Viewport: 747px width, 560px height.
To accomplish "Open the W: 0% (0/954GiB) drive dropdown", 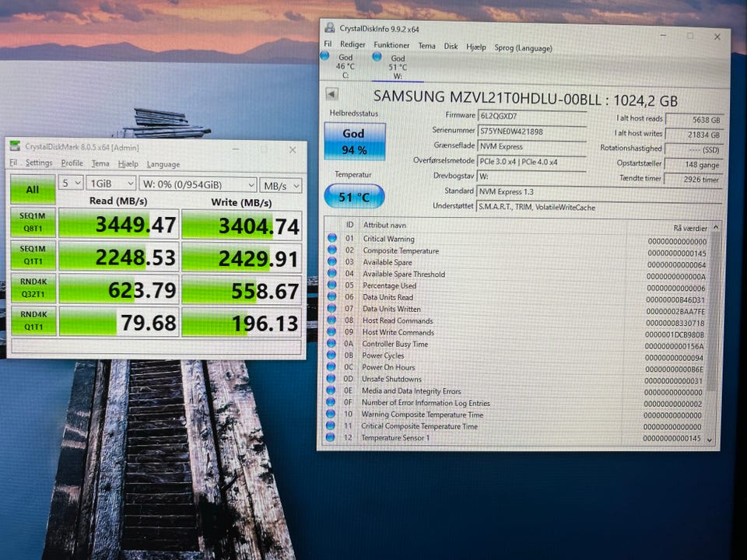I will 198,184.
